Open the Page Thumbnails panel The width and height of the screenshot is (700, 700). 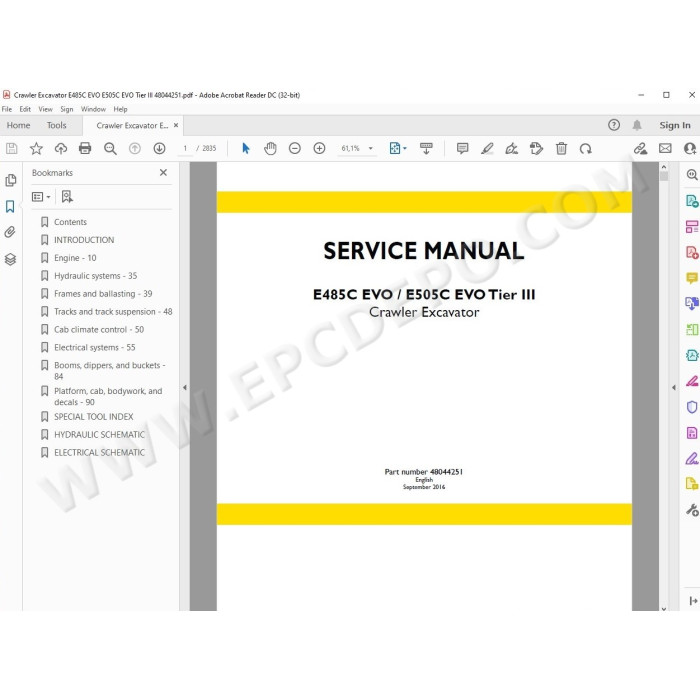point(11,180)
